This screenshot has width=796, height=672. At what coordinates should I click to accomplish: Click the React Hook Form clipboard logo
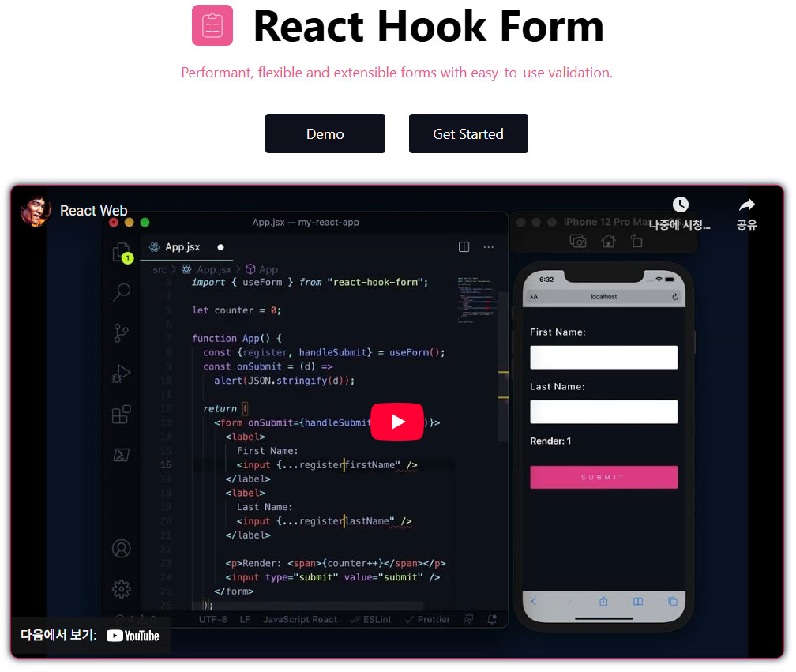[212, 25]
